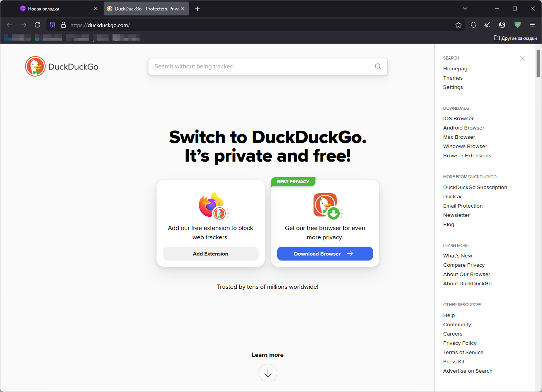
Task: Click the Blog link
Action: 448,224
